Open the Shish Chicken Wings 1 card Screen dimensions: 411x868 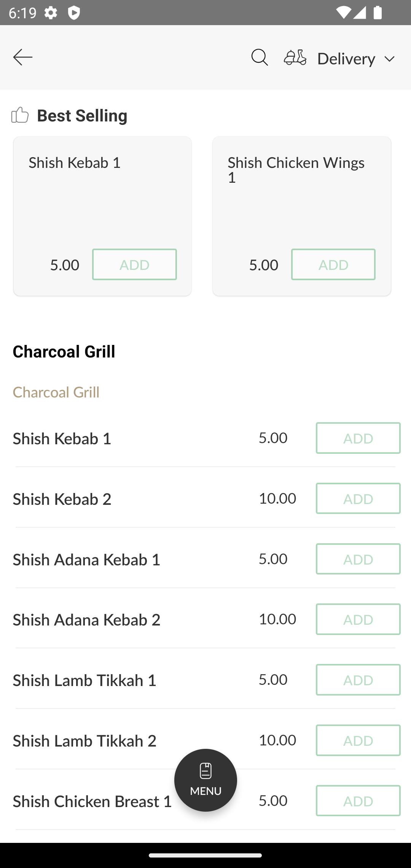pos(302,216)
